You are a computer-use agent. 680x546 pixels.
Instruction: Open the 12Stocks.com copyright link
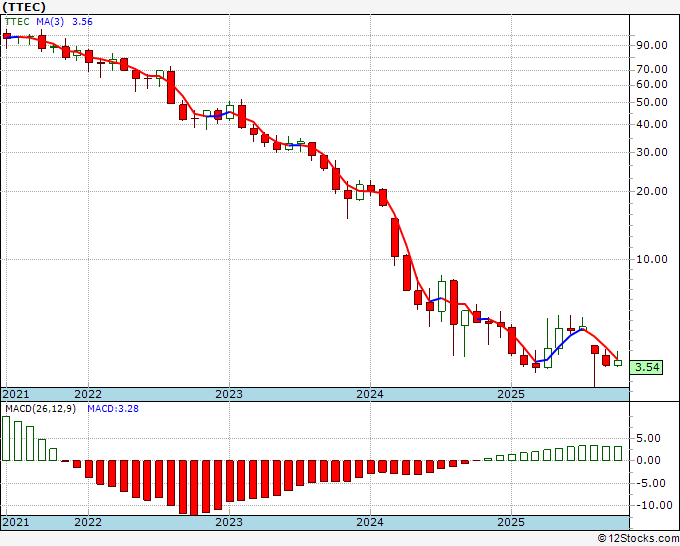point(638,539)
